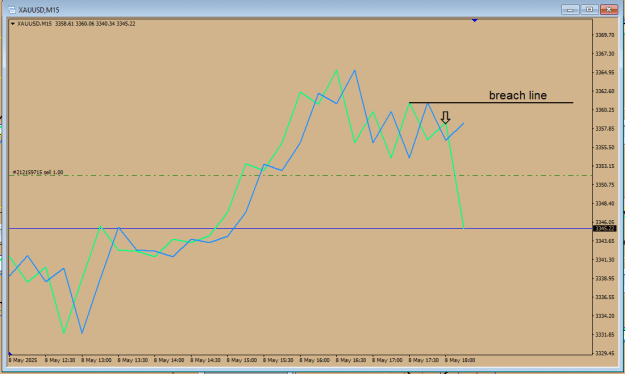Click the 8 May 17:30 time label
Screen dimensions: 625x374
click(x=423, y=360)
